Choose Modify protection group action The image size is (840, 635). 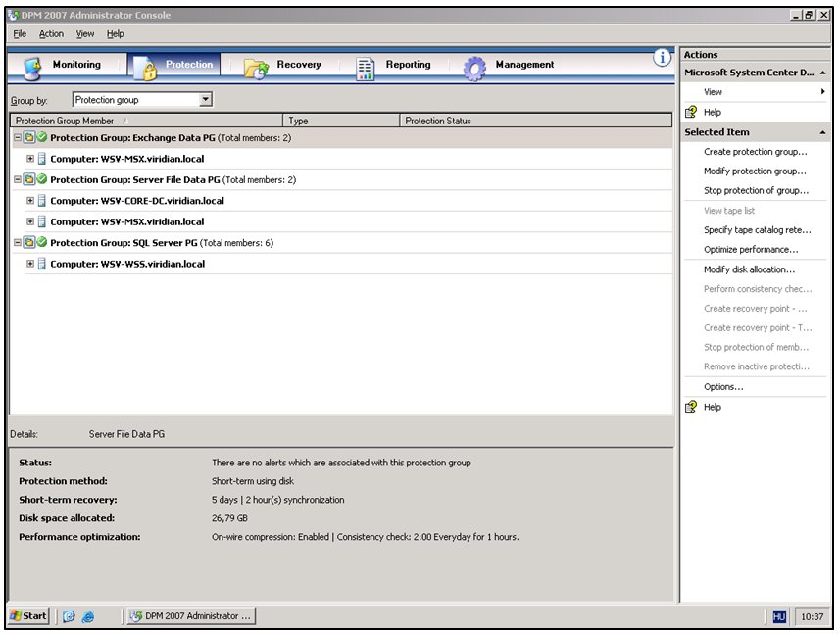[x=755, y=171]
